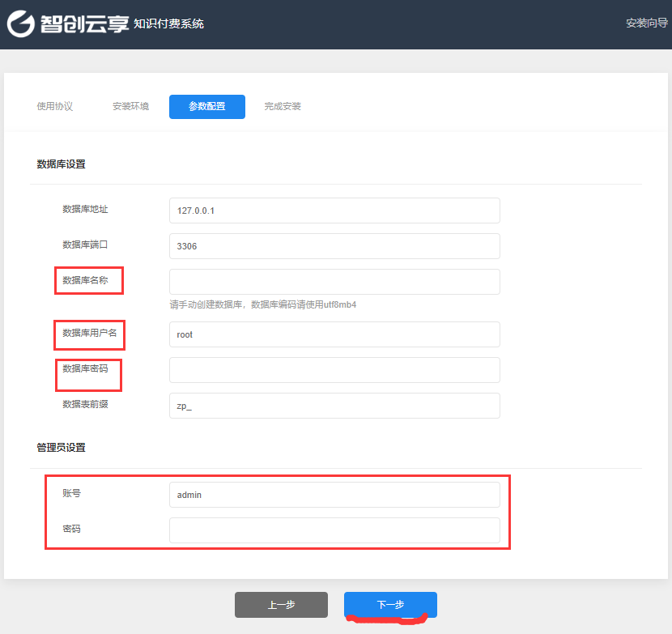672x634 pixels.
Task: Click the 知识付费系统 header text
Action: point(169,23)
